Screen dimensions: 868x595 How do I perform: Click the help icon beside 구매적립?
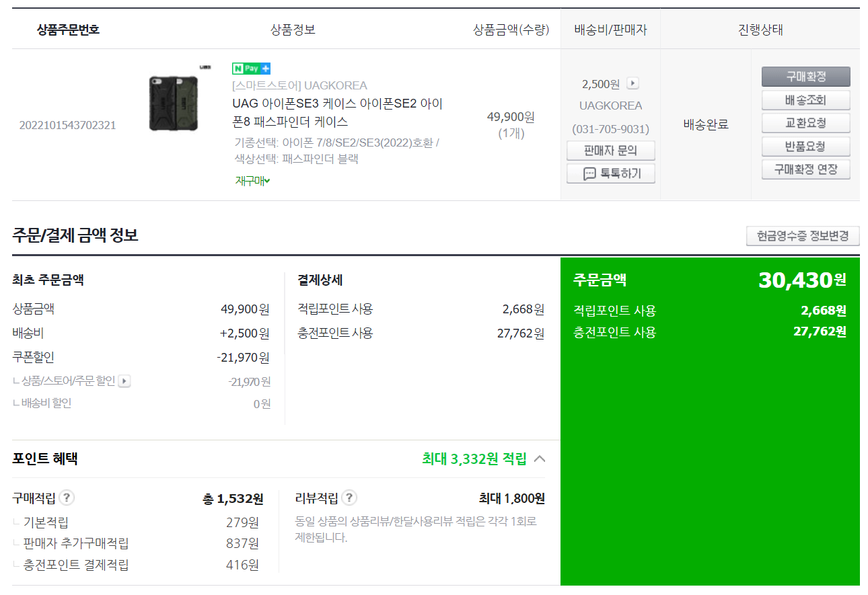click(x=67, y=498)
